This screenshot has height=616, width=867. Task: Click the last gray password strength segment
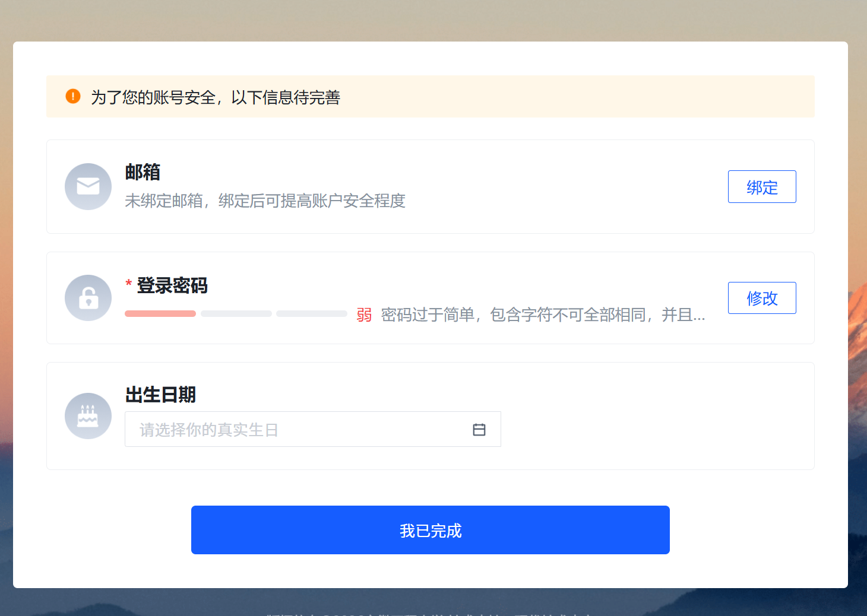312,314
